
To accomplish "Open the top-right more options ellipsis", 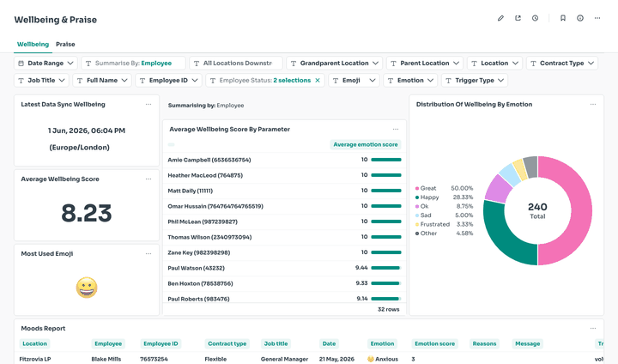I will coord(597,18).
